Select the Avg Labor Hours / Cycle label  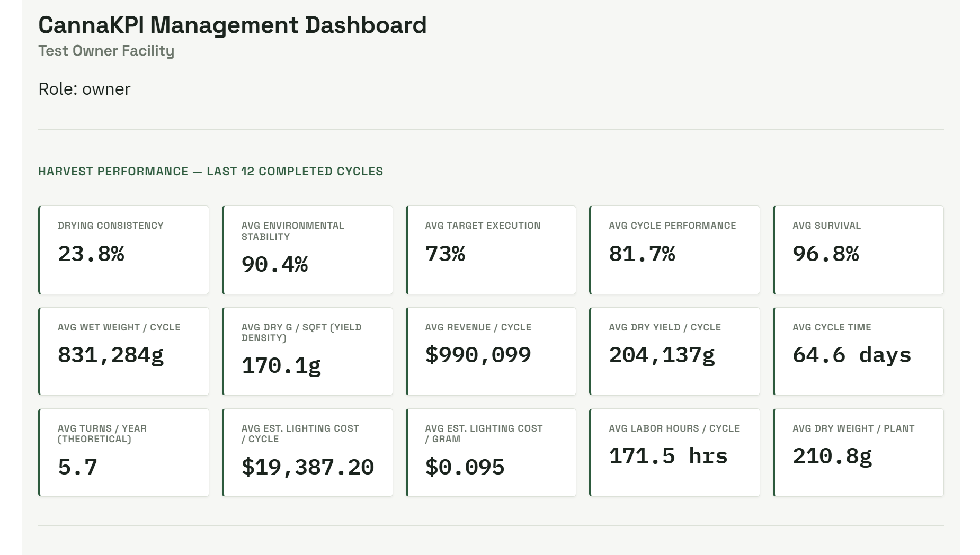[674, 428]
